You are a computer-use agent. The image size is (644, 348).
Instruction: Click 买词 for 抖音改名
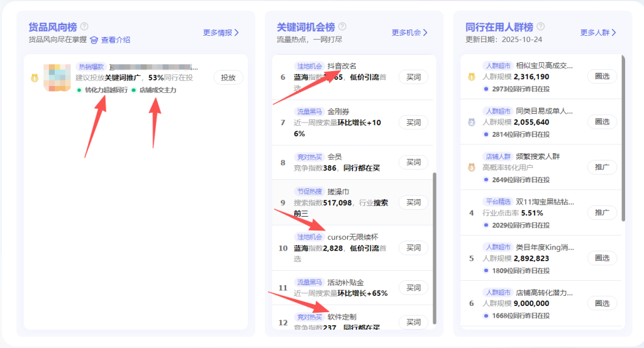point(413,77)
